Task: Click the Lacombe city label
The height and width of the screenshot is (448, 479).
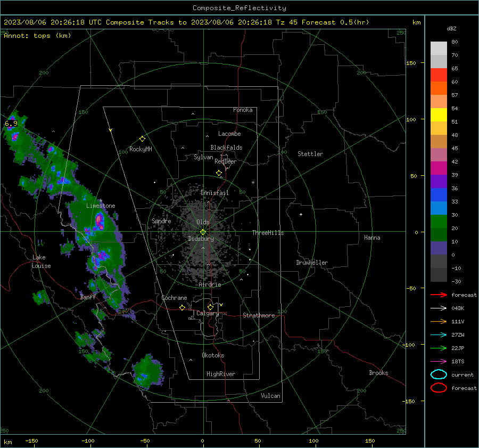Action: [229, 134]
